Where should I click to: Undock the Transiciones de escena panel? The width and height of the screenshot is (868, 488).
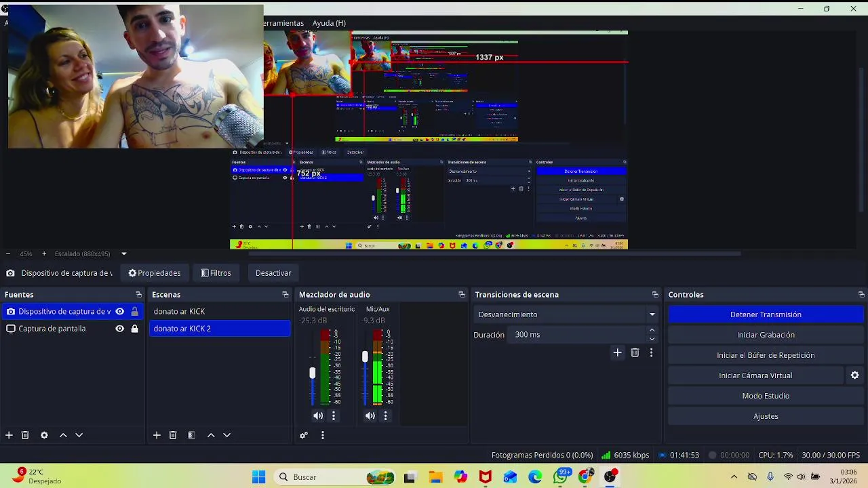pos(655,295)
